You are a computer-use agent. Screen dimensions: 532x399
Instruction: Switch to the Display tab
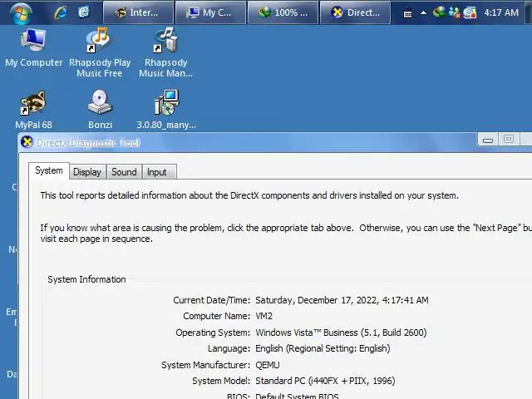[x=87, y=172]
